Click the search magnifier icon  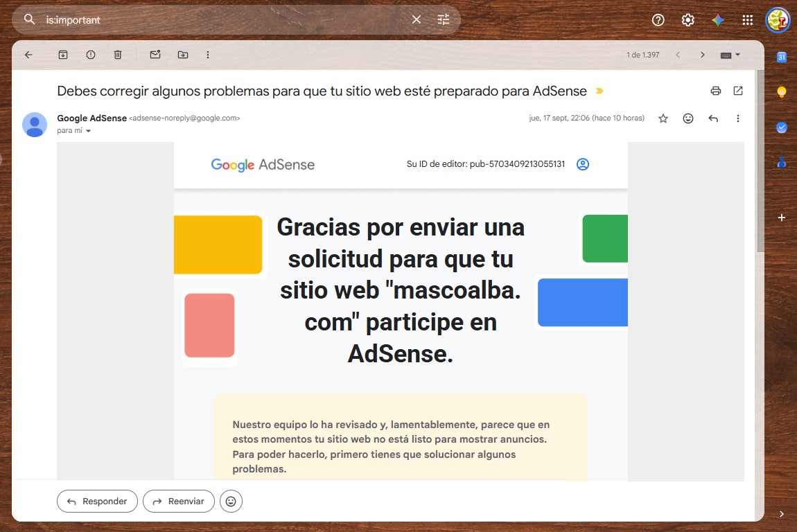(x=30, y=20)
